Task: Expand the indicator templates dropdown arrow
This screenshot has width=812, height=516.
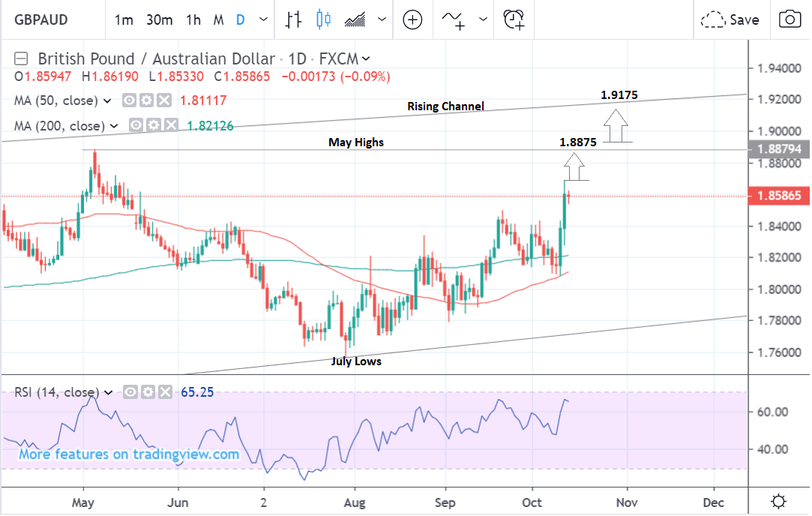Action: (x=483, y=20)
